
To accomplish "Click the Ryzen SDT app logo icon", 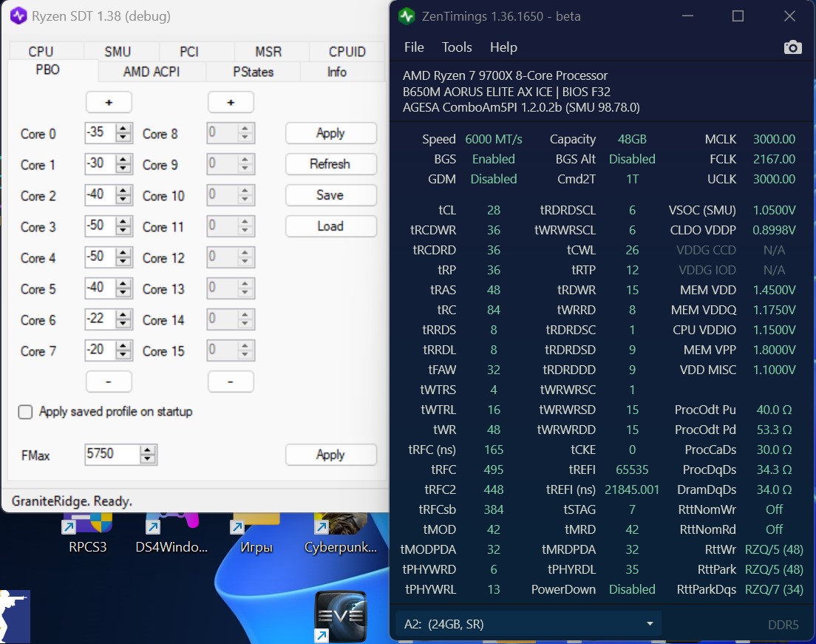I will tap(18, 16).
